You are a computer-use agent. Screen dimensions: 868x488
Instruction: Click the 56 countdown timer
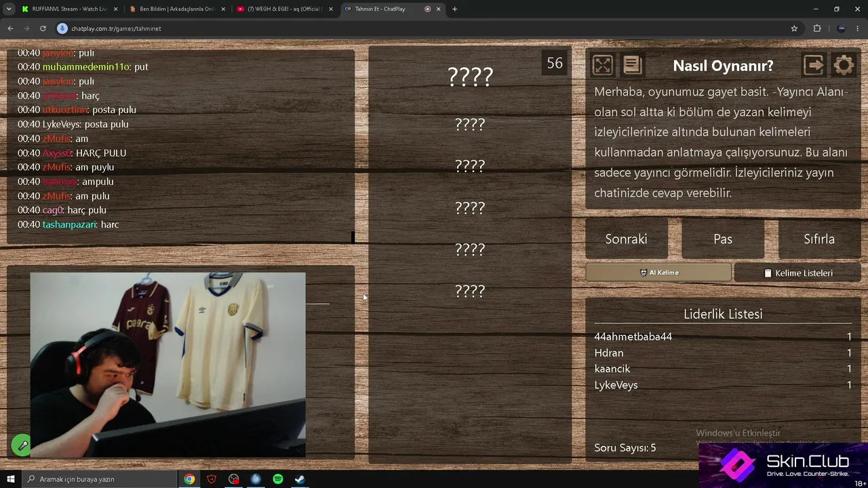point(555,63)
